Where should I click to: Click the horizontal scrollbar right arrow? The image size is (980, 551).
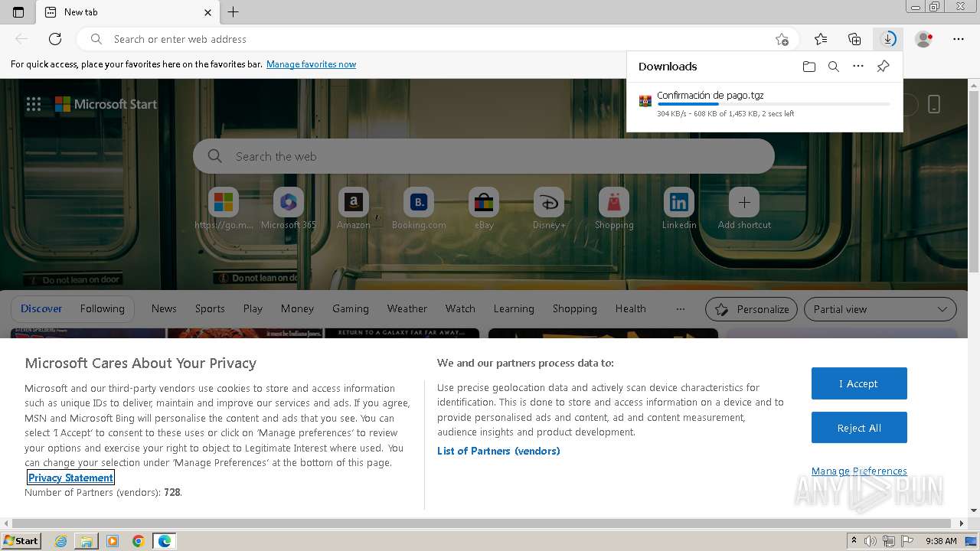point(962,523)
